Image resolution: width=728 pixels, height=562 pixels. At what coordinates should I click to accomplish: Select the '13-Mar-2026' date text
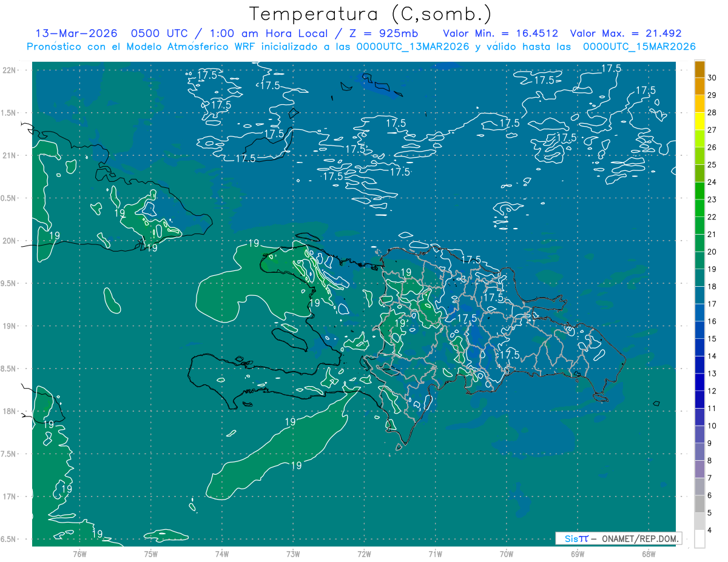76,33
